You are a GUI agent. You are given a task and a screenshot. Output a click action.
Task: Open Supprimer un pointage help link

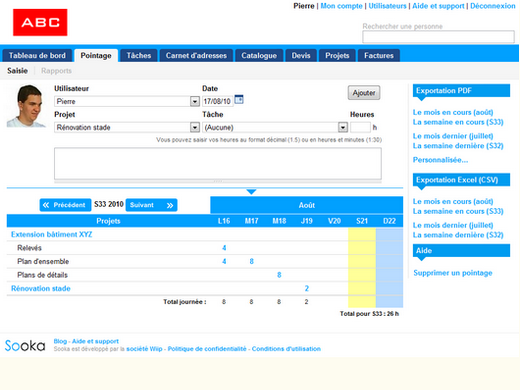tap(453, 273)
